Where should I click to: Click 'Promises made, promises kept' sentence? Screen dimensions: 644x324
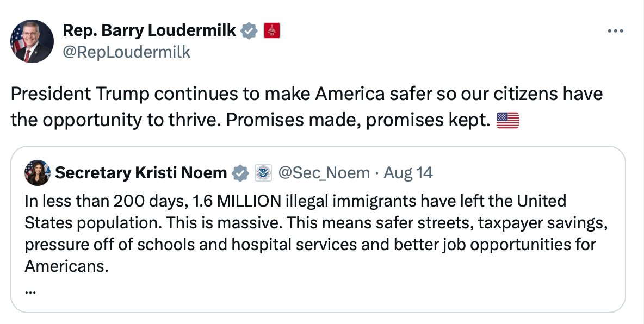(358, 120)
